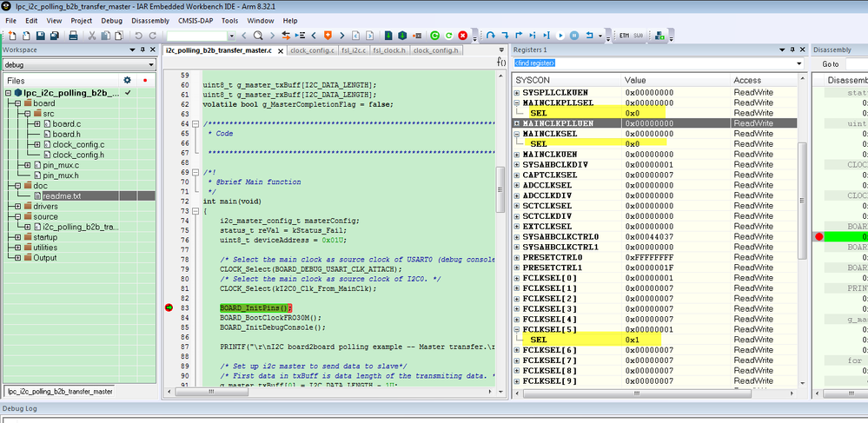Open the Debug menu
Screen dimensions: 868x423
click(x=112, y=21)
